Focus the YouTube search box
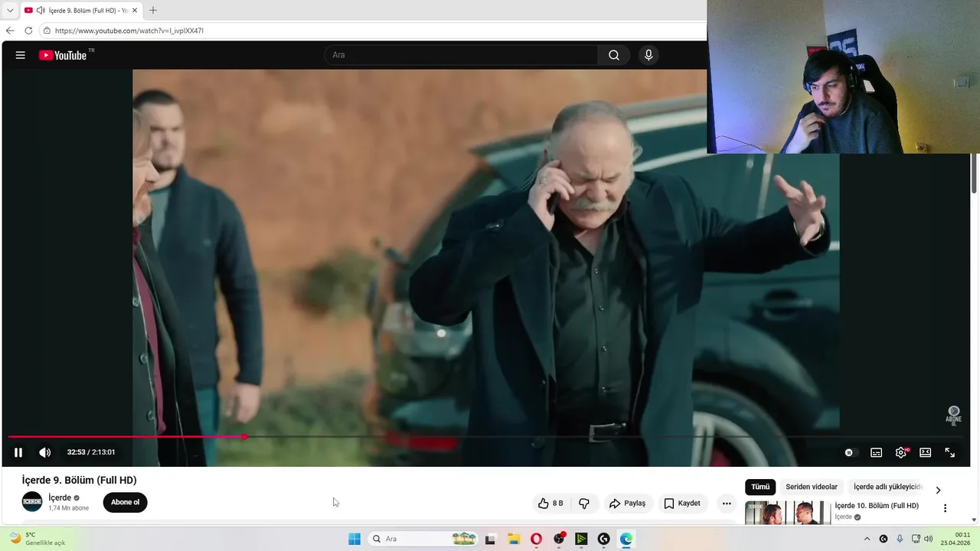 (462, 55)
